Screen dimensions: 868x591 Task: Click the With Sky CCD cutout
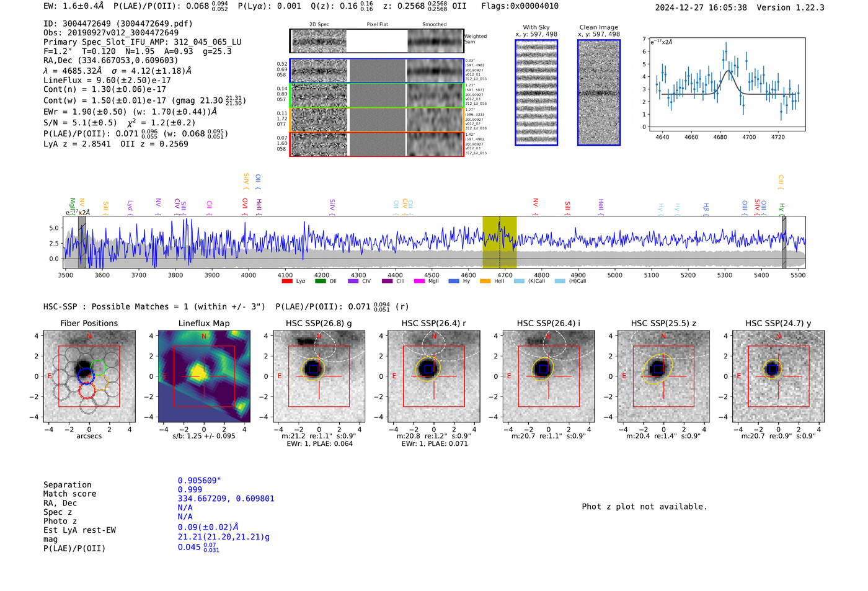[x=536, y=92]
